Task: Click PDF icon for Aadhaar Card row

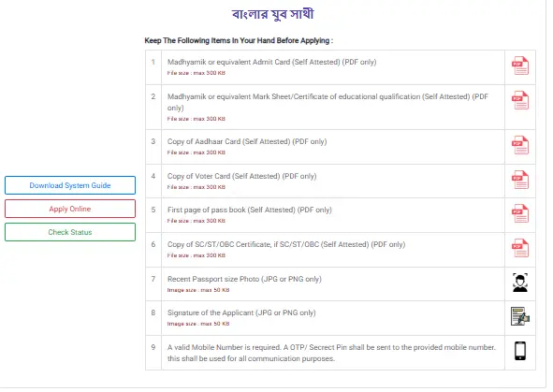Action: 520,145
